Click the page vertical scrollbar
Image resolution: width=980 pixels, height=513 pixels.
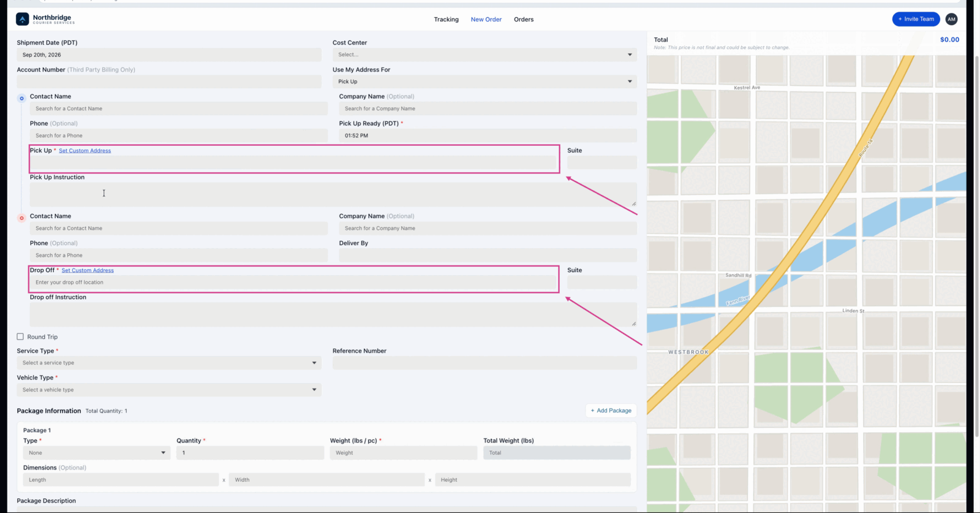[x=976, y=245]
